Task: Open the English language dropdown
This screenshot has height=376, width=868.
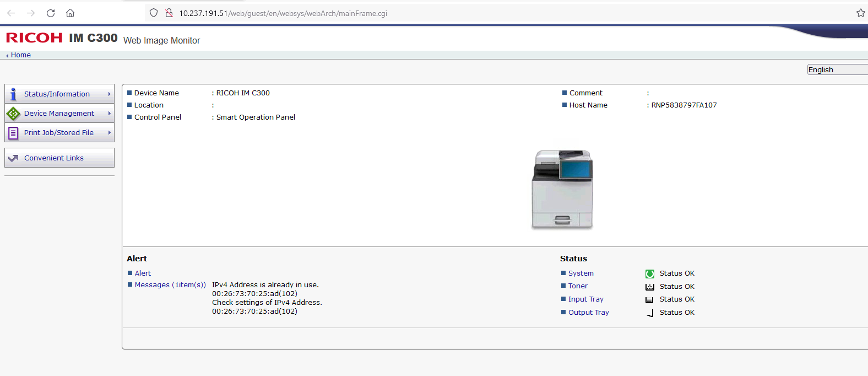Action: click(837, 69)
